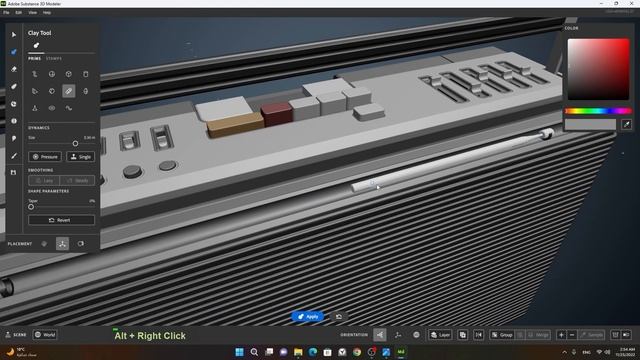Open the Assets icon in left toolbar

[13, 173]
